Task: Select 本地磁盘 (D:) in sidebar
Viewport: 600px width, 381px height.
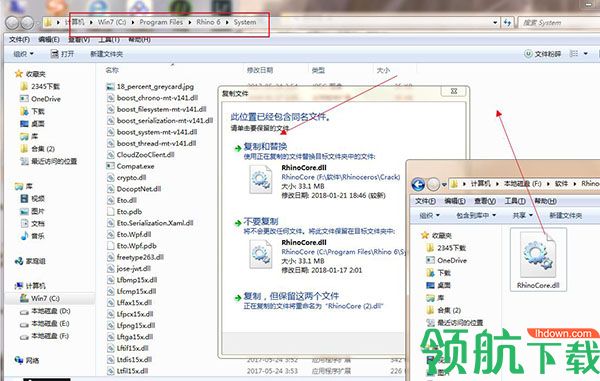Action: pos(45,311)
